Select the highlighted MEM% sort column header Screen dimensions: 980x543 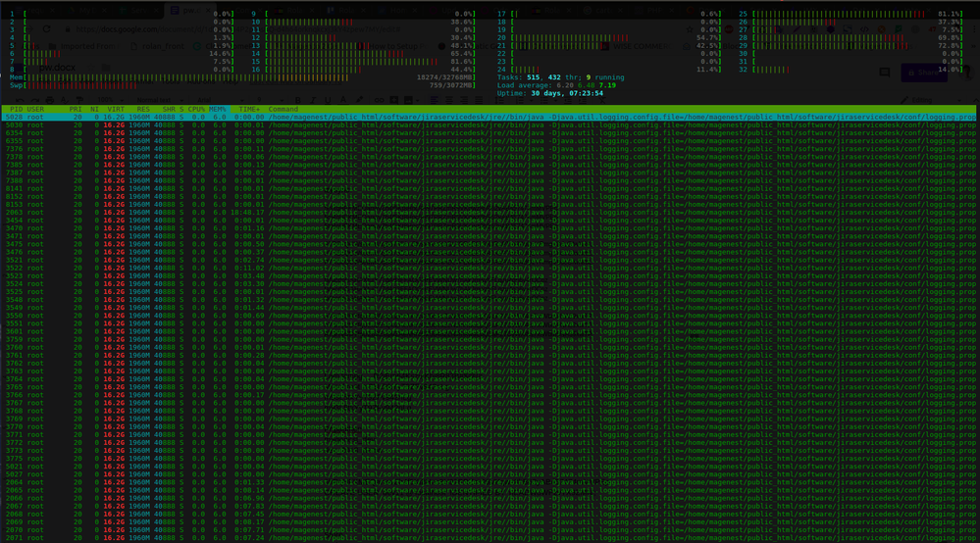click(218, 109)
